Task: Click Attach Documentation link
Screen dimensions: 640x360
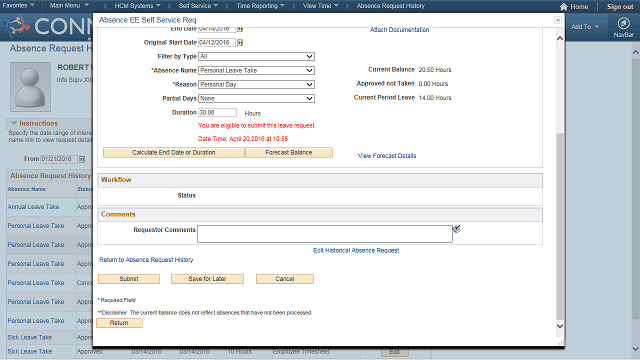Action: [x=399, y=30]
